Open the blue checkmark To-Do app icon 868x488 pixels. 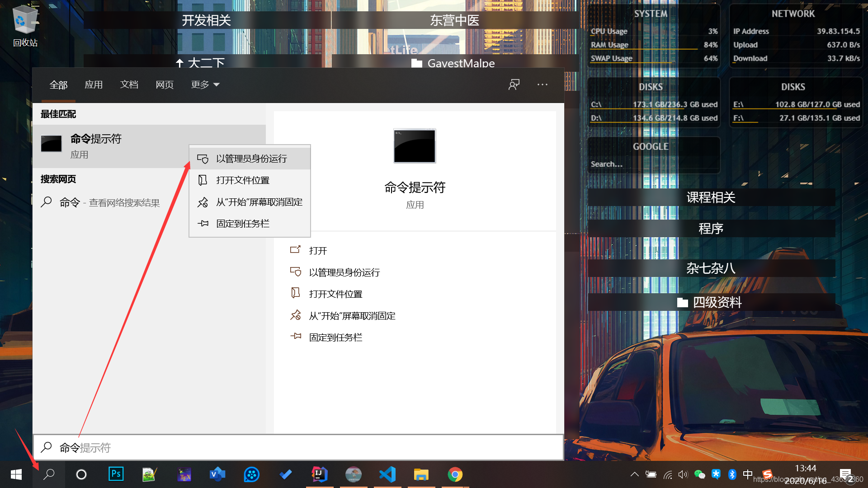coord(285,474)
